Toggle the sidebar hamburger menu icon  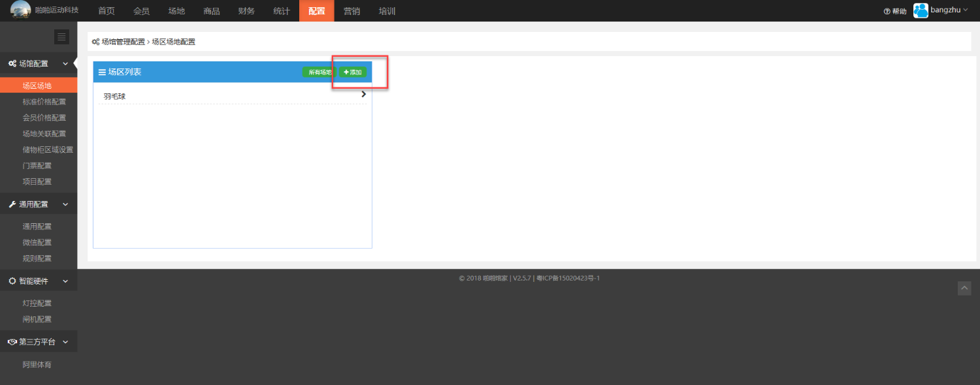coord(61,37)
